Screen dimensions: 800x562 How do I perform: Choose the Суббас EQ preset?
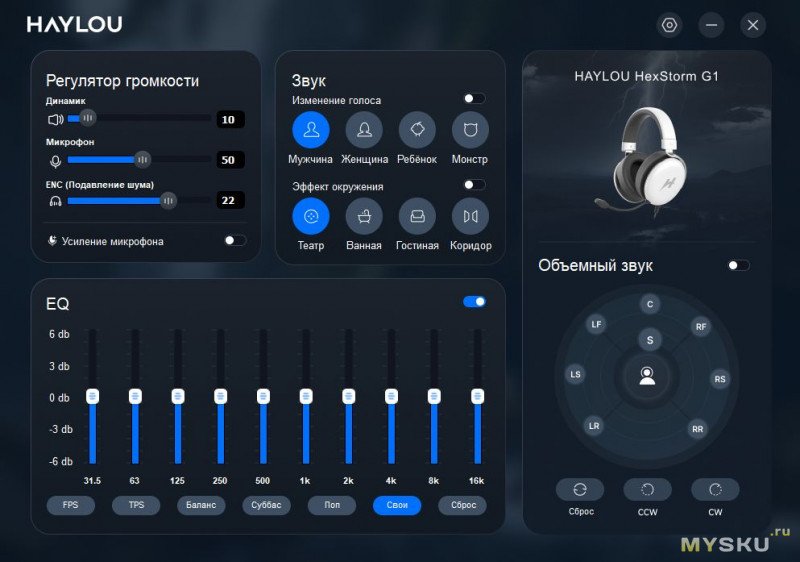(266, 505)
